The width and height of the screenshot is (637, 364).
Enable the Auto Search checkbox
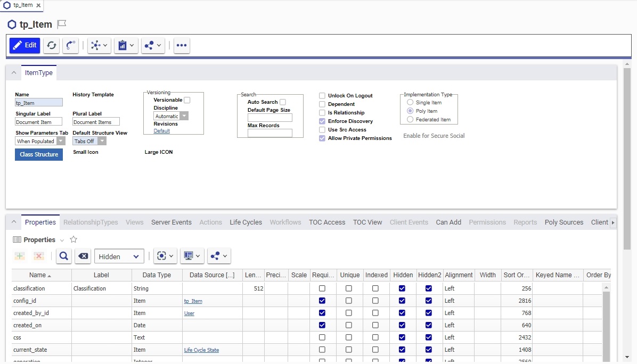[x=283, y=102]
